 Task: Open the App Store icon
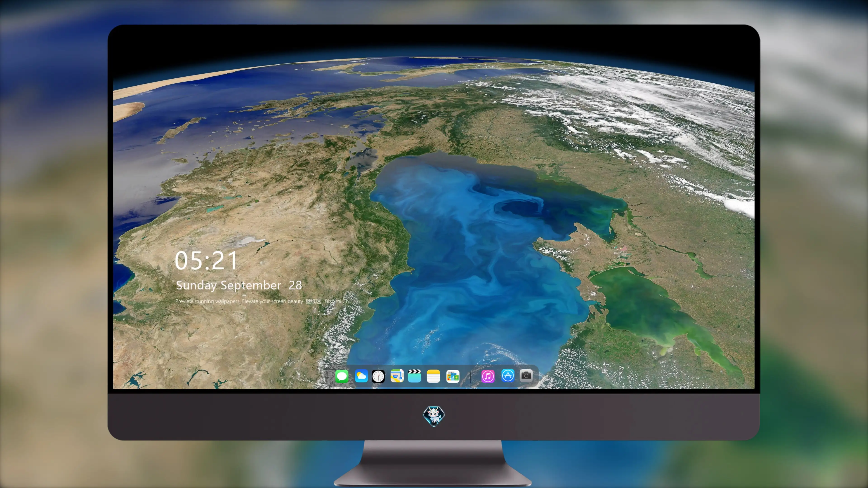(508, 375)
